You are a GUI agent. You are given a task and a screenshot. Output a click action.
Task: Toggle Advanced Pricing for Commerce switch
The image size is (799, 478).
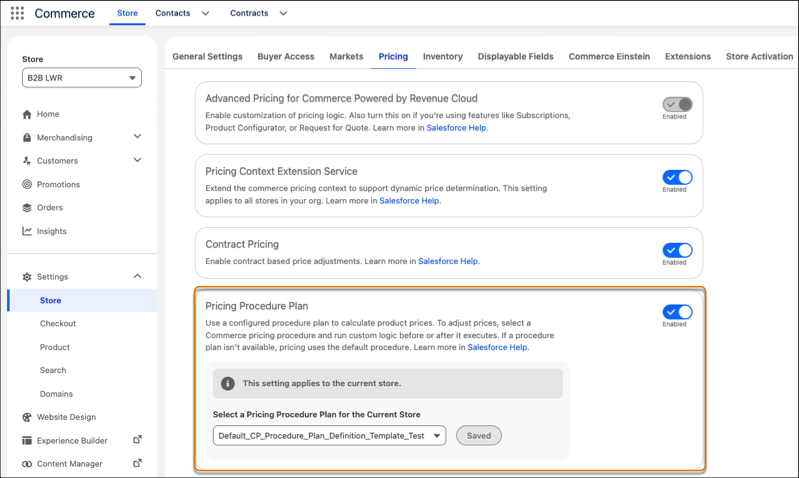pos(677,104)
